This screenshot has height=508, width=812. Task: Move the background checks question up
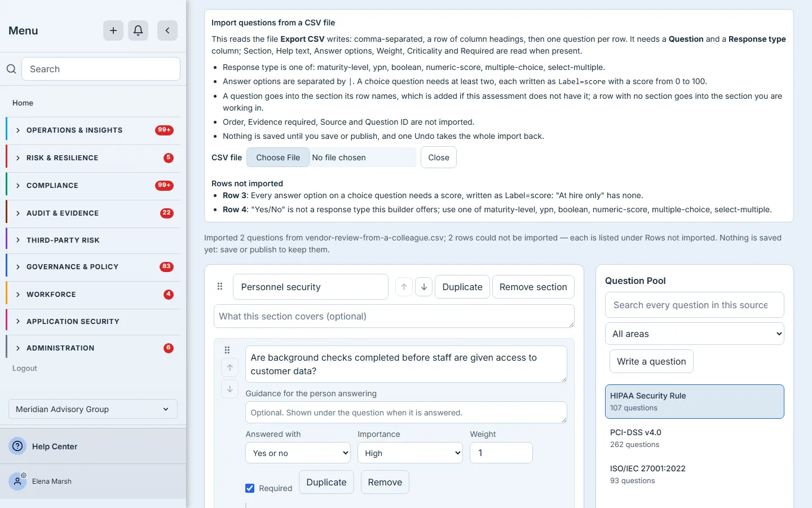(230, 367)
